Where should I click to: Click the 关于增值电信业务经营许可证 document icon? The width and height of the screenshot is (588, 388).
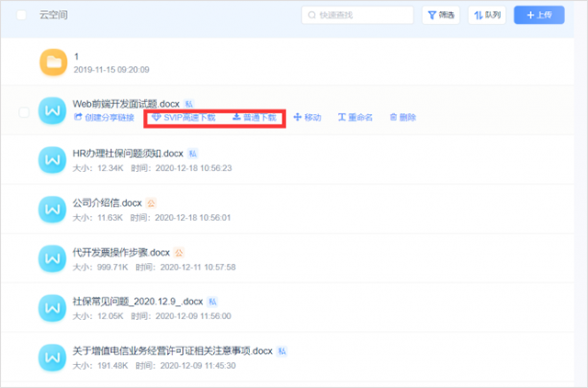[53, 357]
